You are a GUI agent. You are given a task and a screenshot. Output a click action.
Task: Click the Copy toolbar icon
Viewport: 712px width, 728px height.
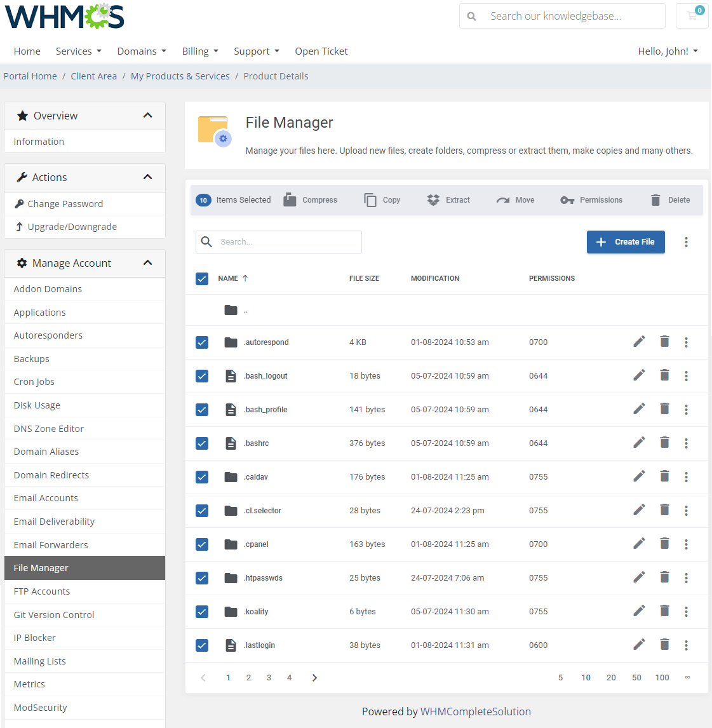[370, 199]
